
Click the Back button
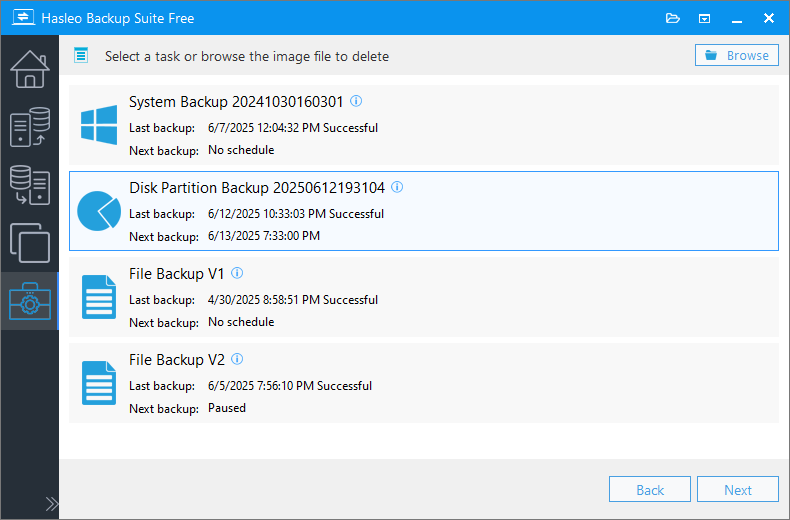(650, 489)
